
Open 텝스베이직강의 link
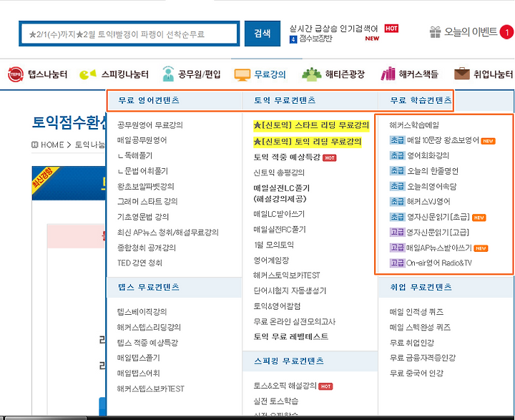pyautogui.click(x=142, y=312)
